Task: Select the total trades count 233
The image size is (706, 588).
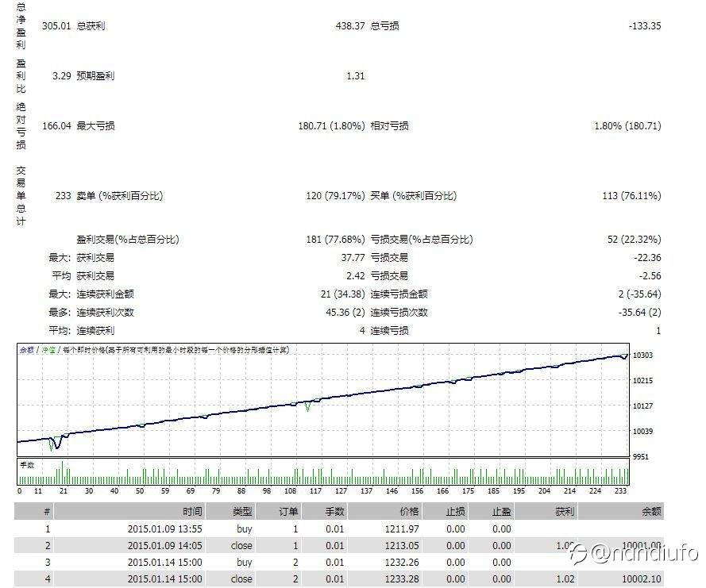Action: tap(63, 196)
